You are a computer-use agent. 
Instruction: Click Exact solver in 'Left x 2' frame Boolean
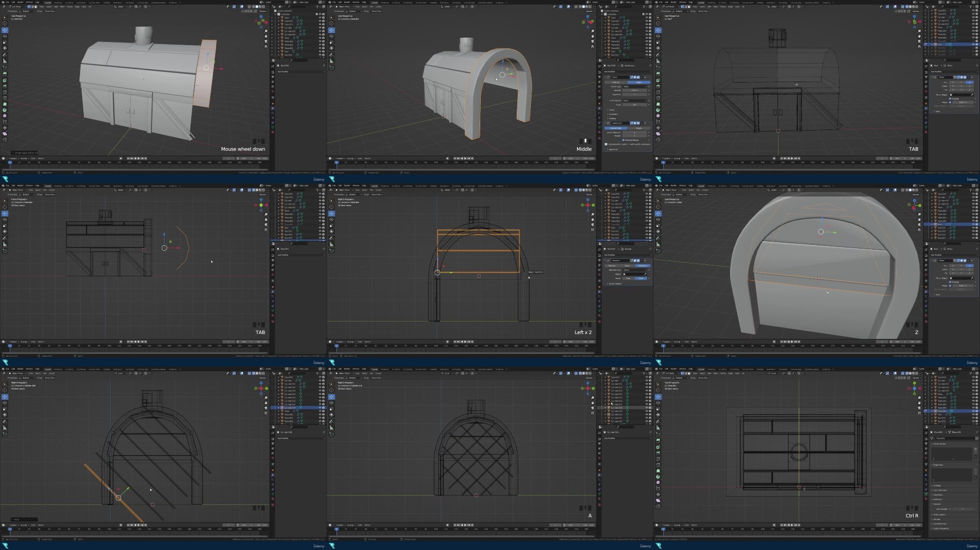coord(641,279)
